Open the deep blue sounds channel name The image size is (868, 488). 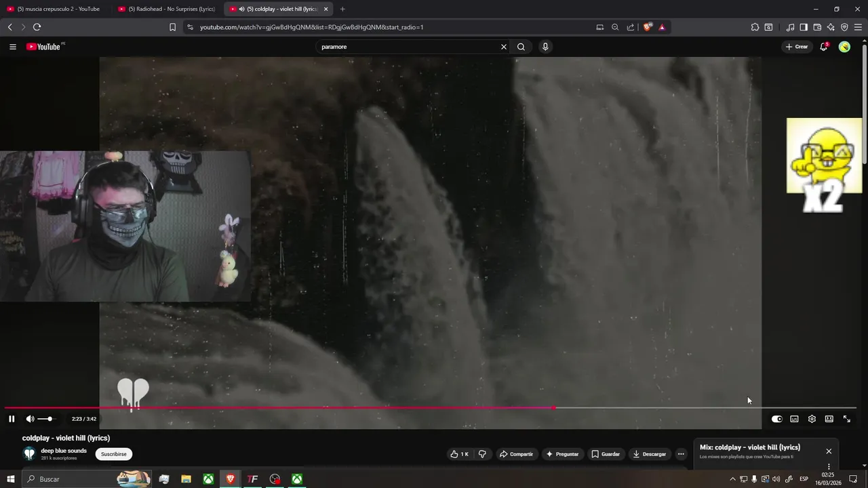coord(64,451)
